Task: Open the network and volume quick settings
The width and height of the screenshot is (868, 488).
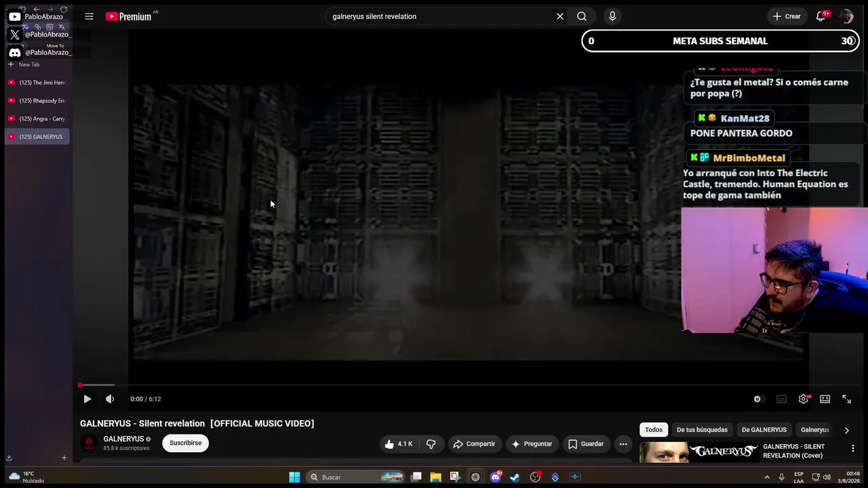Action: (821, 477)
